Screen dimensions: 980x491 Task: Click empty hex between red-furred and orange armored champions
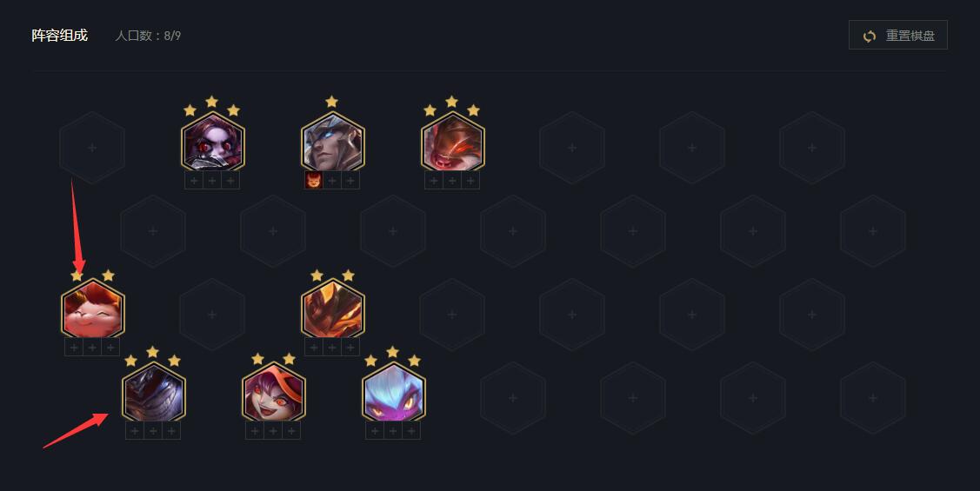coord(212,315)
